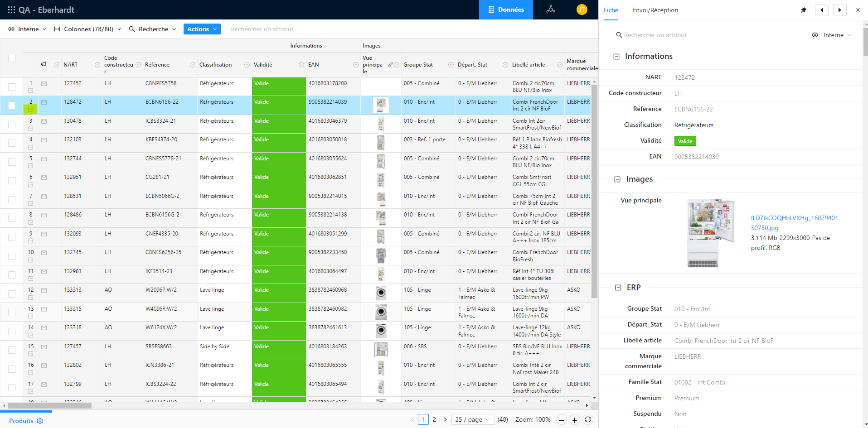
Task: Go to previous record with left arrow
Action: click(x=822, y=10)
